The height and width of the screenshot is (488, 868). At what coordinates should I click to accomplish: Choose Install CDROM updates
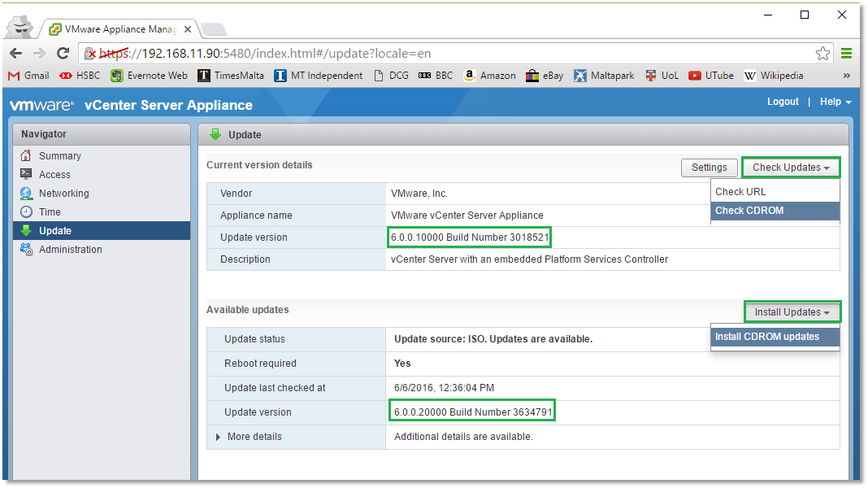[x=775, y=336]
